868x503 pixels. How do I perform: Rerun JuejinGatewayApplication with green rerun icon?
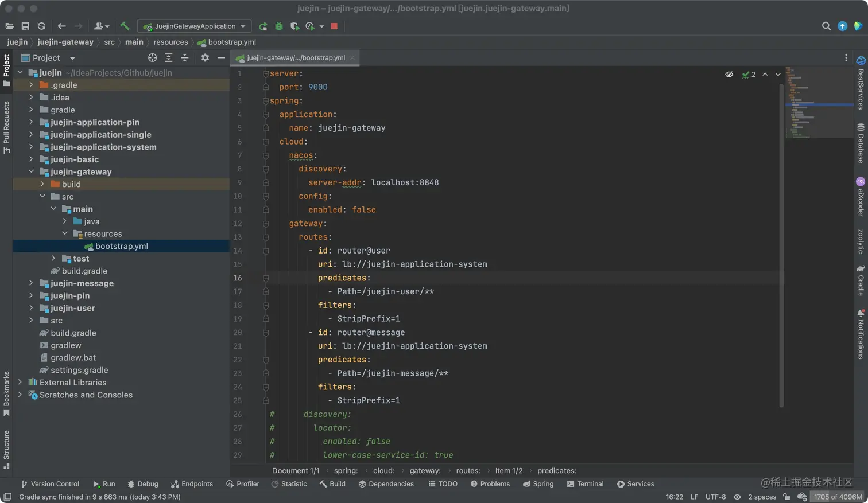[x=263, y=26]
